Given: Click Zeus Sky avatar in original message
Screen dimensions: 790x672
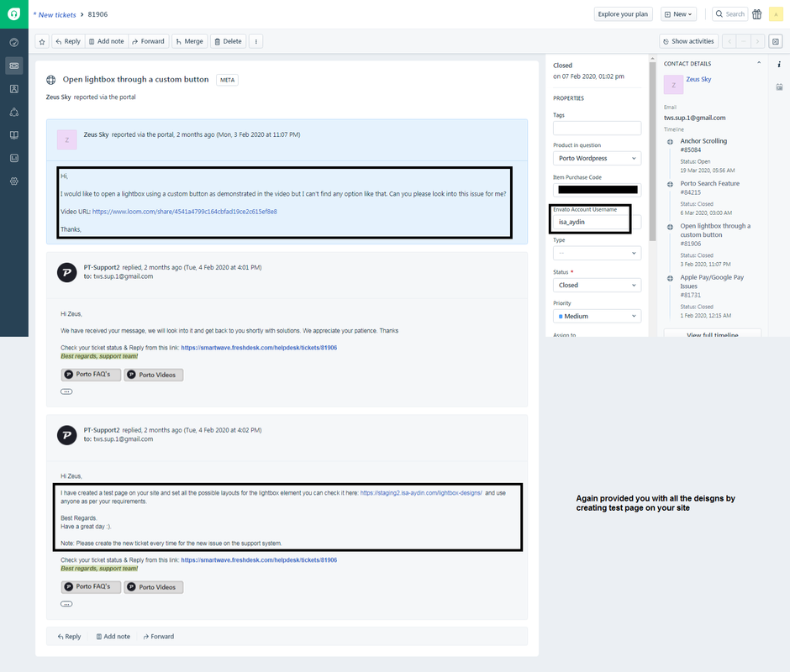Looking at the screenshot, I should point(66,140).
